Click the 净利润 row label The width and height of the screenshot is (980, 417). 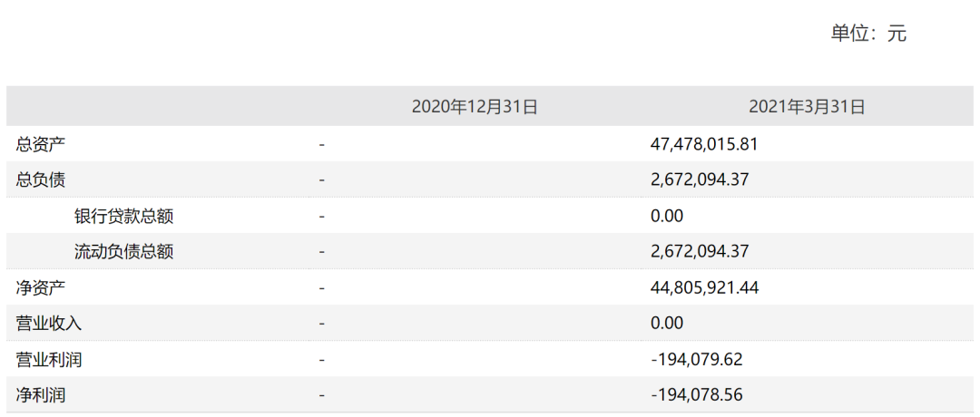point(41,396)
